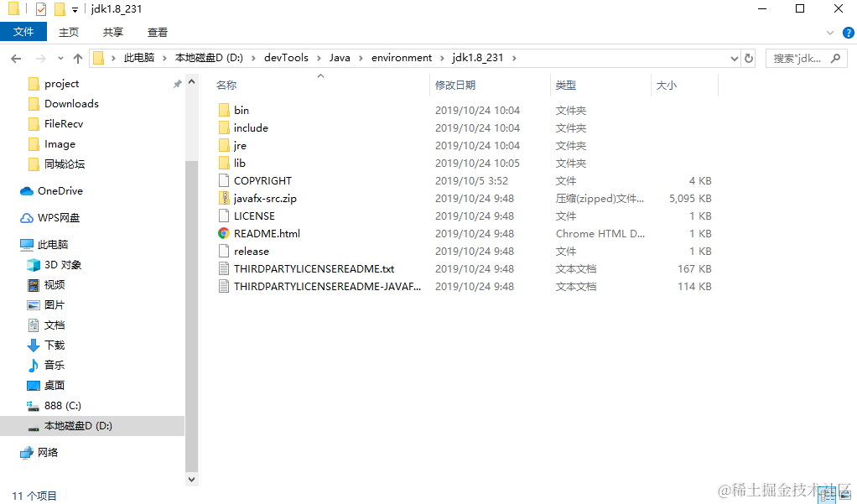Image resolution: width=857 pixels, height=504 pixels.
Task: Expand the ribbon with the chevron
Action: (x=830, y=33)
